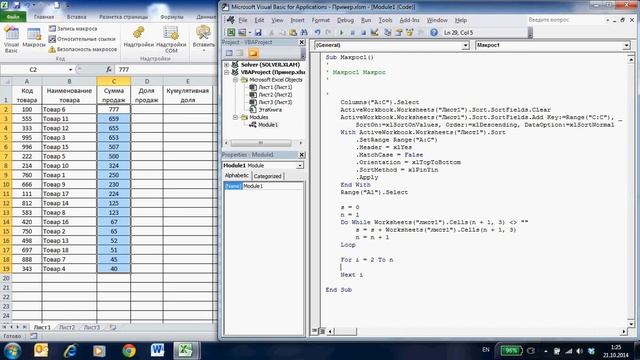This screenshot has height=360, width=640.
Task: Open the Tools menu in VBA editor
Action: (x=385, y=20)
